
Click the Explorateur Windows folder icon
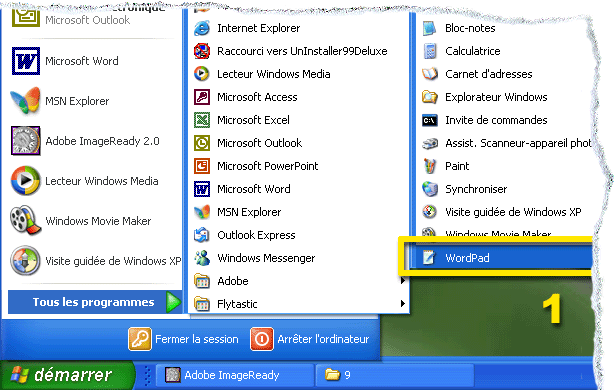(x=429, y=97)
